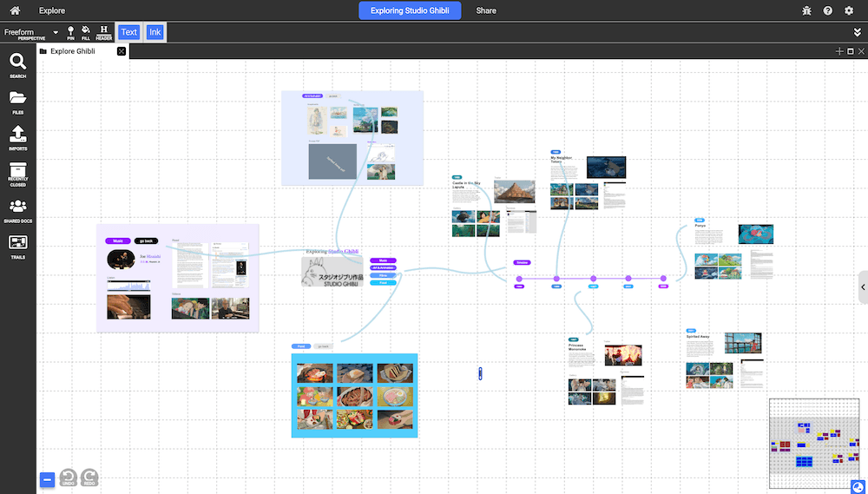Open the Share menu item
This screenshot has height=494, width=868.
pos(486,10)
